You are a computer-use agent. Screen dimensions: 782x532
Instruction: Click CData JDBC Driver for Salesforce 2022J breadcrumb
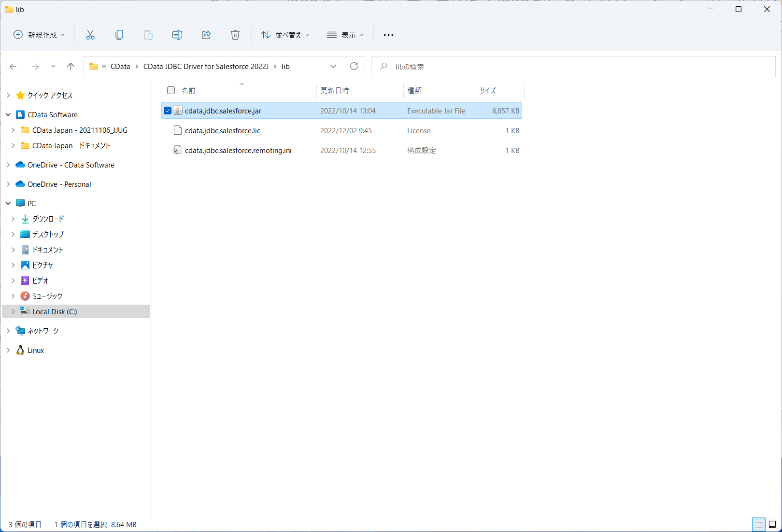click(206, 67)
